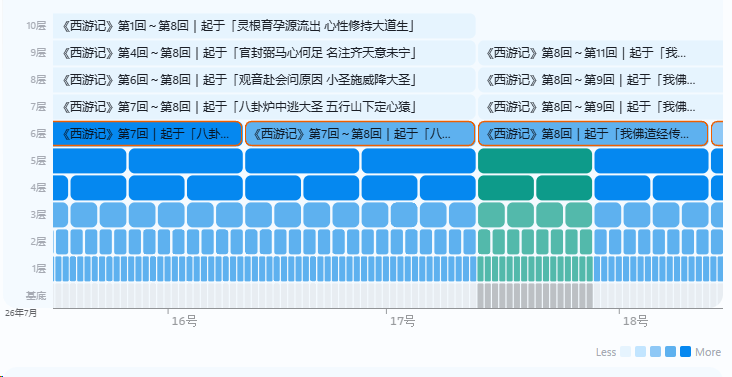
Task: Click the 6层 block 《西游记》第7回～第8回 起于「八
Action: [x=360, y=134]
